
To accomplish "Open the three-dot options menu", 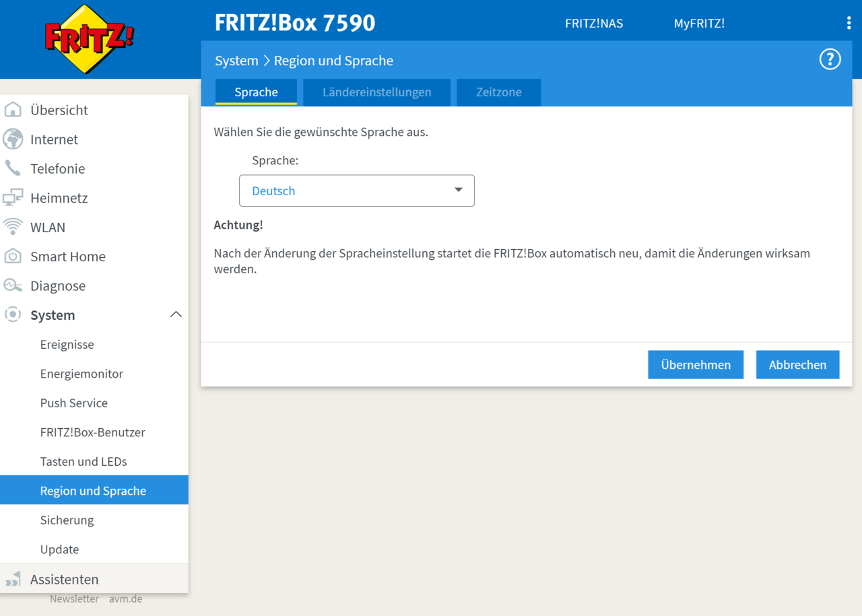I will click(x=848, y=24).
